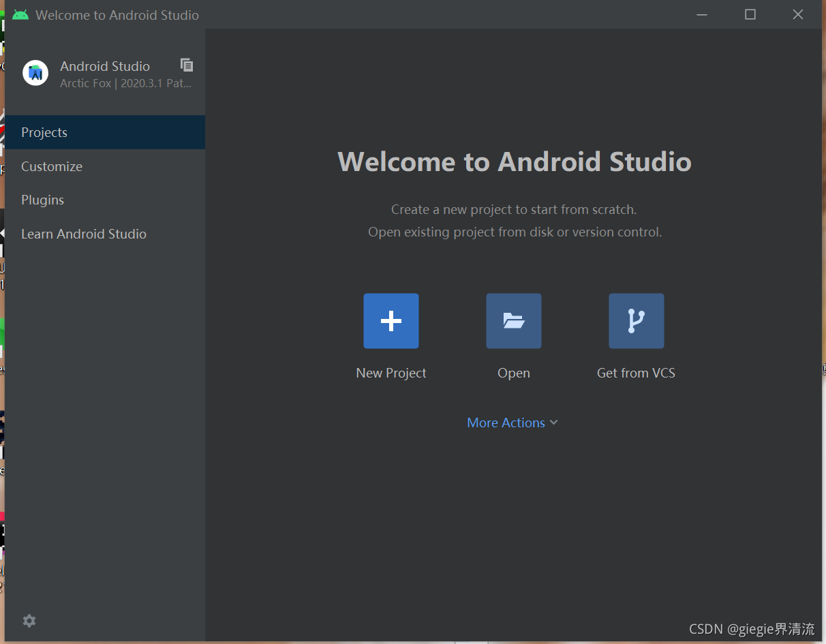
Task: Select the Projects tab
Action: tap(105, 132)
